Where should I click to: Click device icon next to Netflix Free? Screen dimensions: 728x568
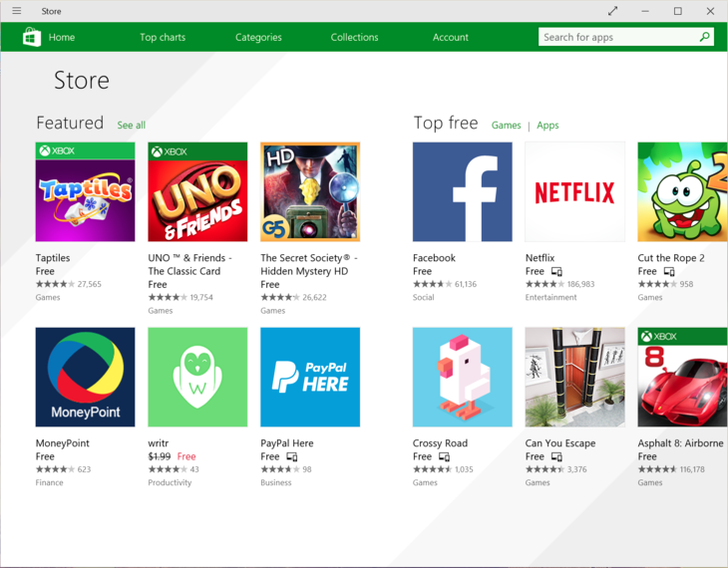point(556,271)
